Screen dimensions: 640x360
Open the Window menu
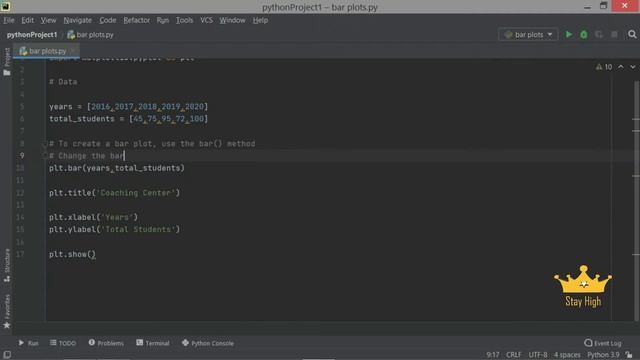coord(232,20)
